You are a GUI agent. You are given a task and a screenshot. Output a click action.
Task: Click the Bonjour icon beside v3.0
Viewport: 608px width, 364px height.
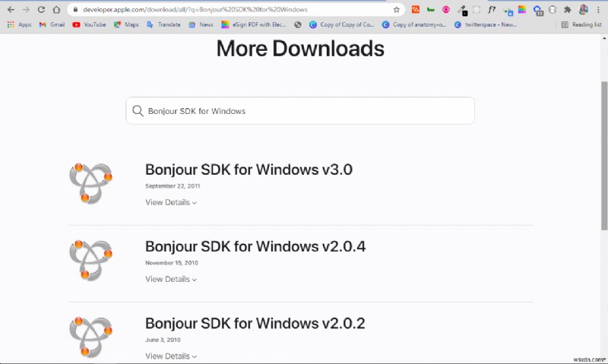tap(90, 183)
